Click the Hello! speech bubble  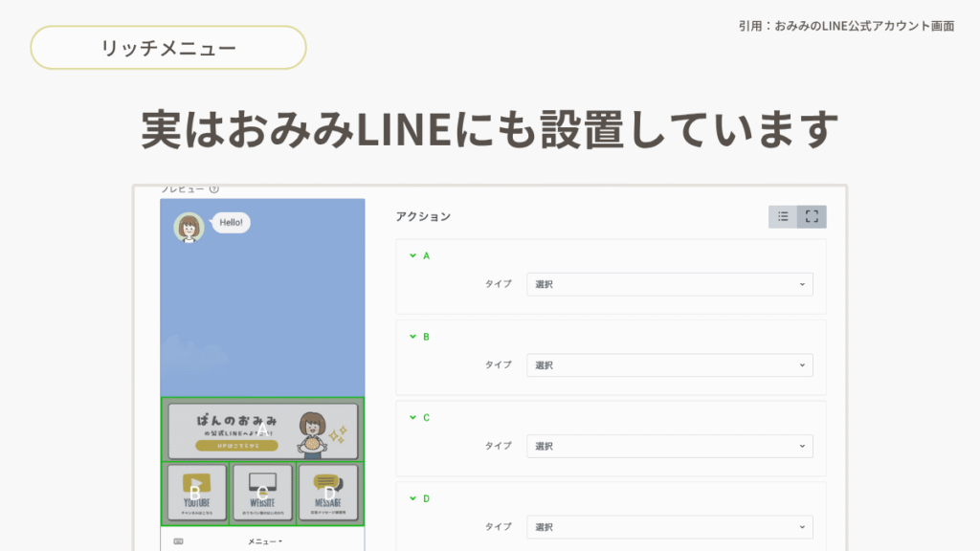231,223
